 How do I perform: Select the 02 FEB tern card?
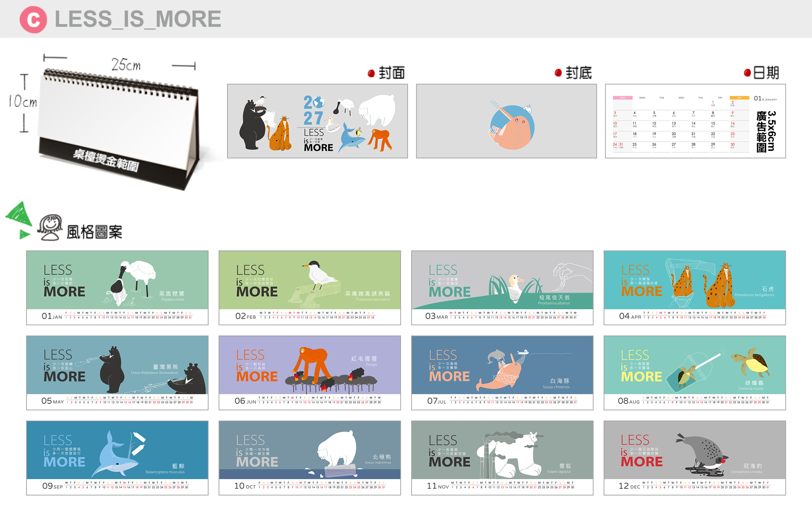click(x=310, y=288)
